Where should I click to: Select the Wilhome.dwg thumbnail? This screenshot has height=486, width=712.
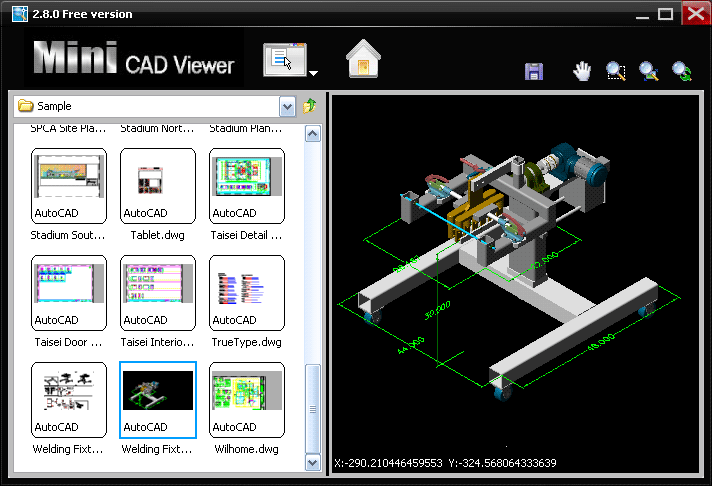coord(247,400)
